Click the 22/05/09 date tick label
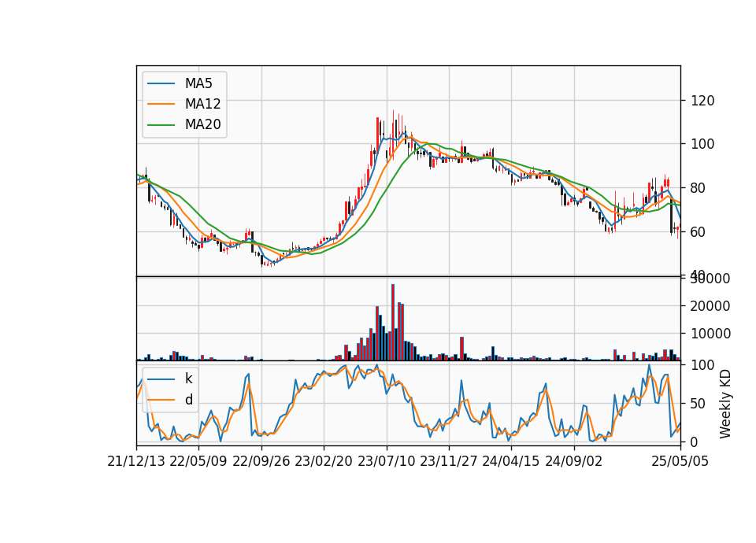This screenshot has height=543, width=756. click(x=198, y=462)
